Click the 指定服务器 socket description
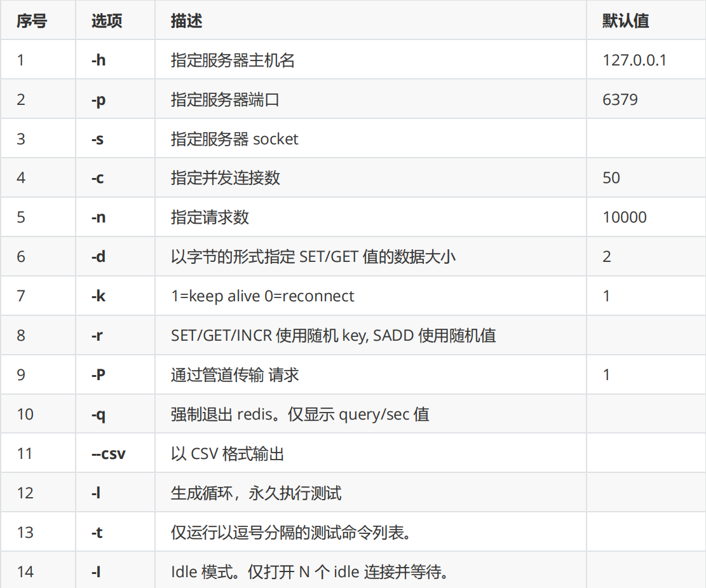 click(234, 139)
